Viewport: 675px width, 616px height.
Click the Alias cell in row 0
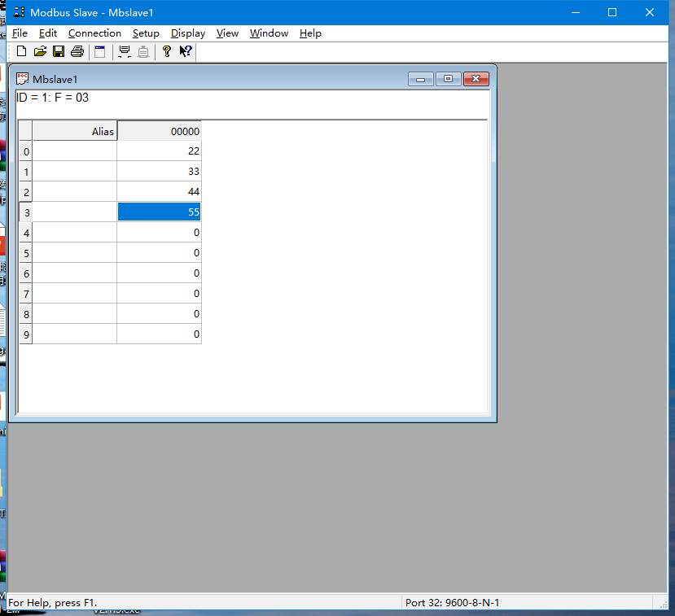75,151
